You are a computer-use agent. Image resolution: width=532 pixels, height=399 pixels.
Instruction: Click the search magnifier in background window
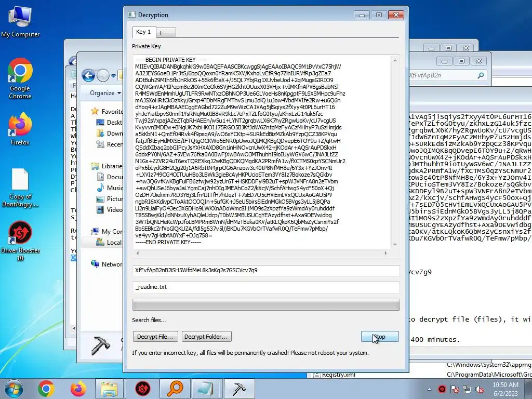[481, 75]
